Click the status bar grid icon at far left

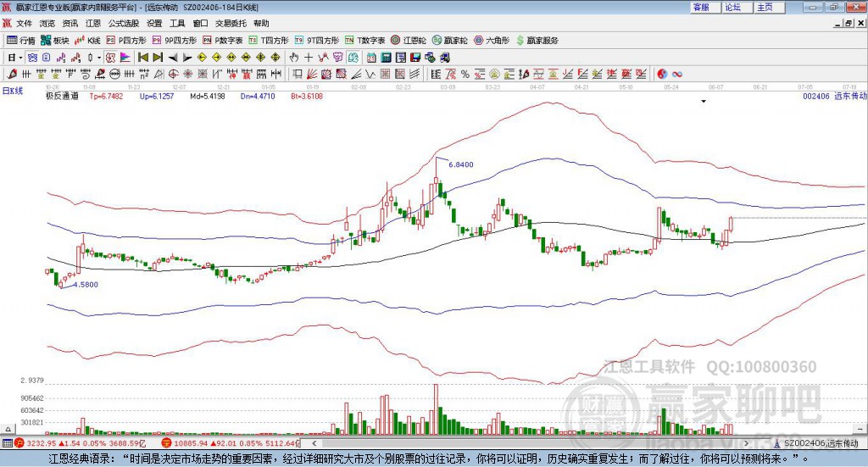point(7,443)
